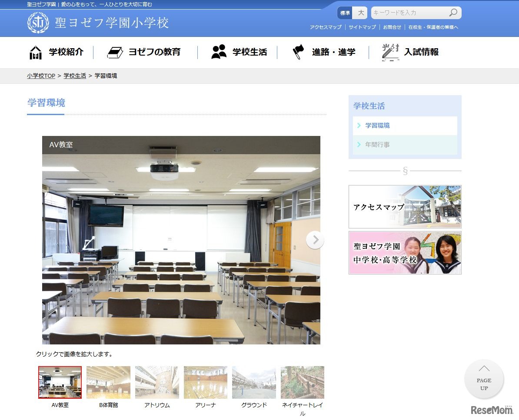Click the school crest logo icon

tap(38, 23)
